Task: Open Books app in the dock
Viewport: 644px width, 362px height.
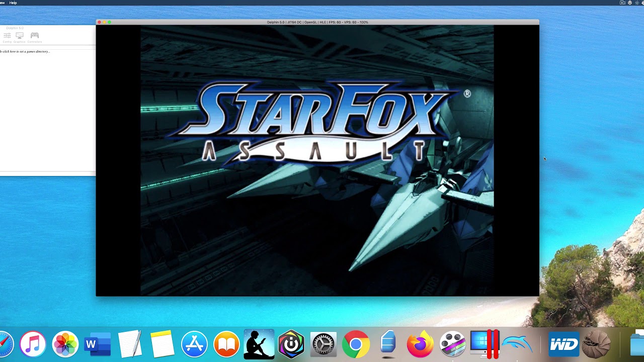Action: point(226,344)
